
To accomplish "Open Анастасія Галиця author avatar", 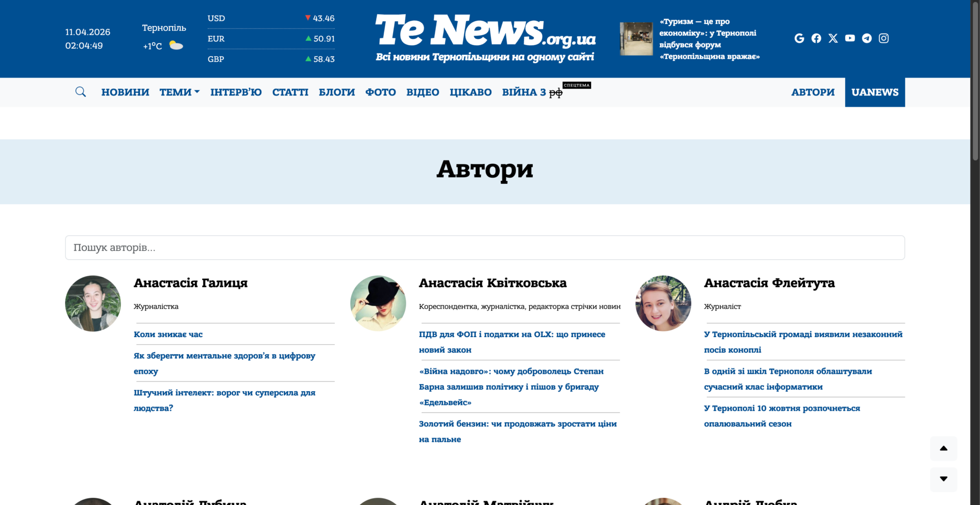I will point(93,303).
